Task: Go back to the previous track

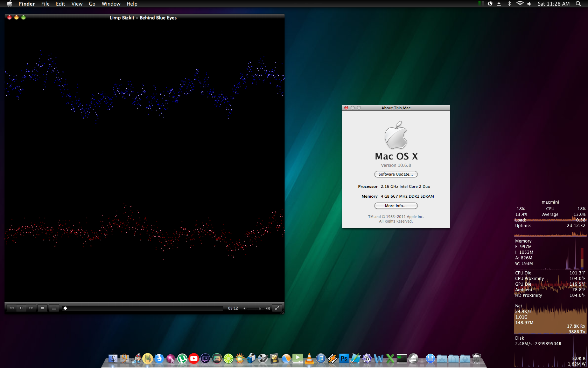Action: pos(12,308)
